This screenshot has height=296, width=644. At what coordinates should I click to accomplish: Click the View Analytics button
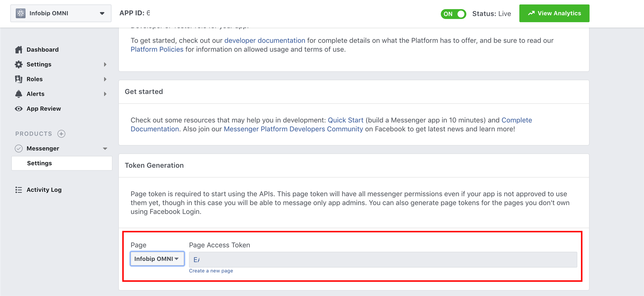pyautogui.click(x=554, y=13)
